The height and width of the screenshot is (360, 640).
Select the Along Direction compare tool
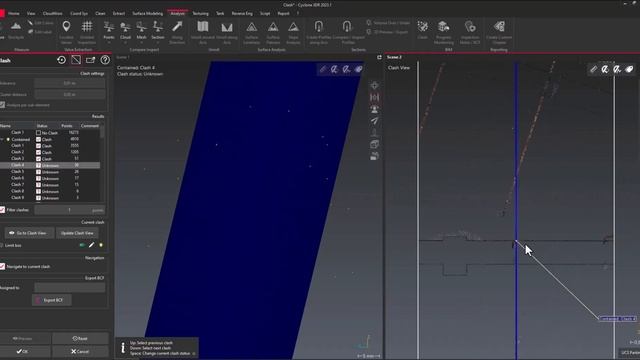coord(177,32)
